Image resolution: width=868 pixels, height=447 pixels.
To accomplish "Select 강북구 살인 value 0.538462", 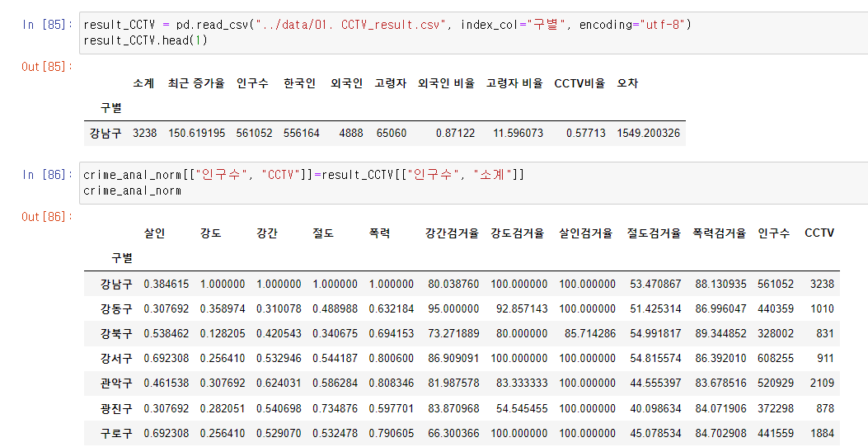I will pyautogui.click(x=166, y=333).
